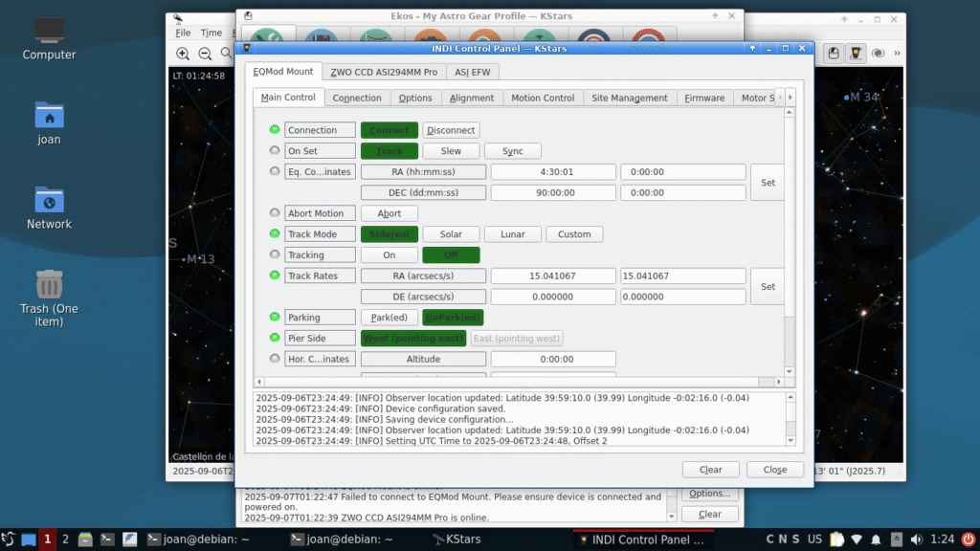The image size is (980, 551).
Task: Switch to ZWO CCD ASI294MM Pro tab
Action: pyautogui.click(x=383, y=72)
